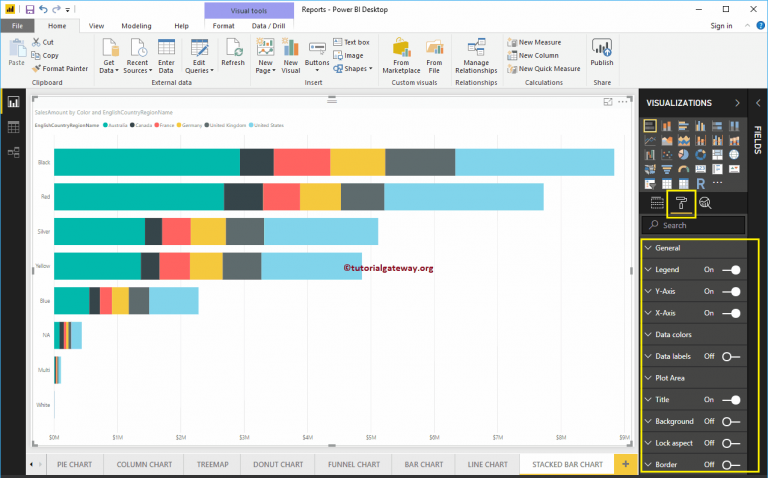
Task: Open the Analytics magnifier tab
Action: 705,203
